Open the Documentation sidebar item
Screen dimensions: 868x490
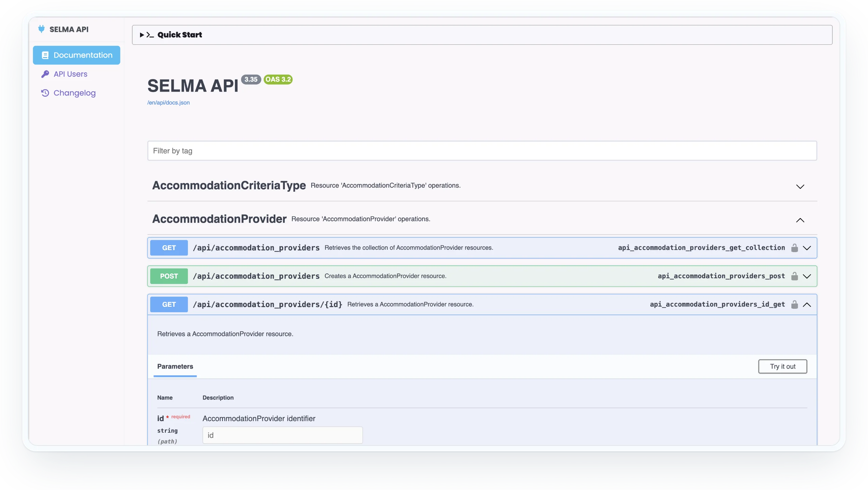click(x=77, y=55)
